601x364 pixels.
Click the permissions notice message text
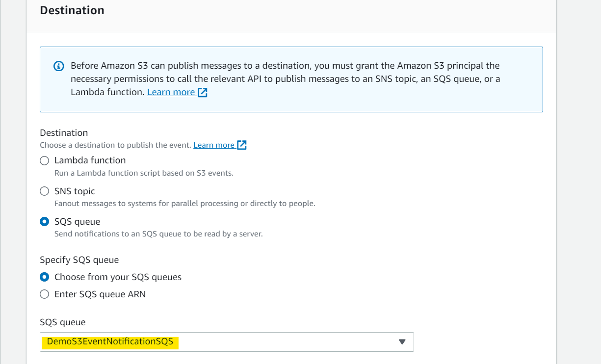click(286, 78)
